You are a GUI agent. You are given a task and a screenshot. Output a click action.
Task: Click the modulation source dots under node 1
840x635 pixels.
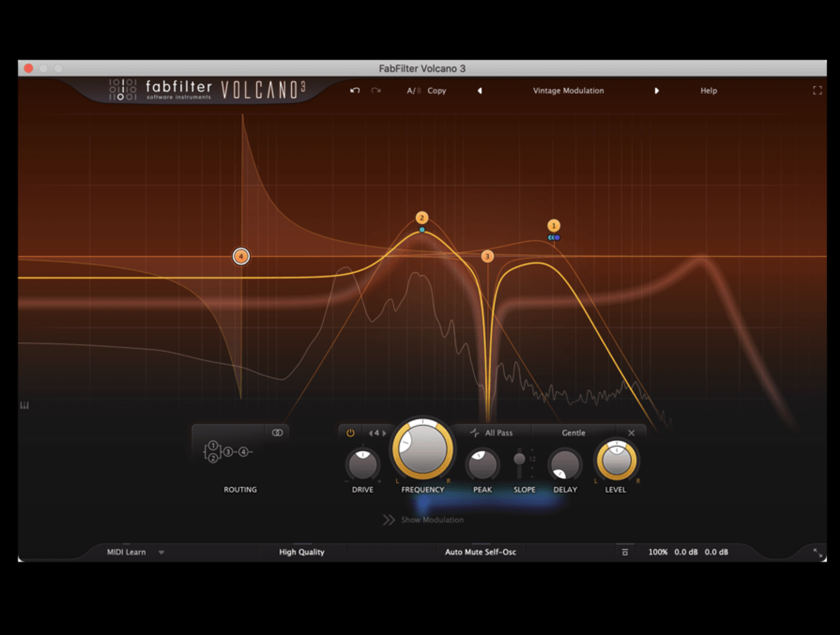[554, 238]
